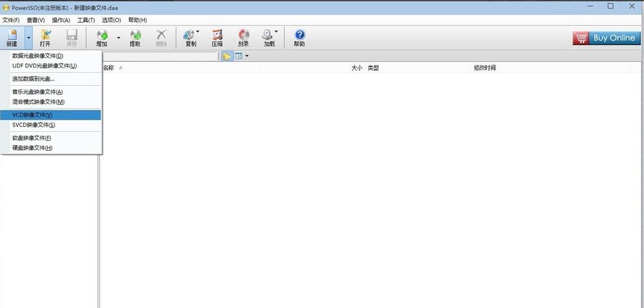The width and height of the screenshot is (644, 308).
Task: Select 数据光盘映像文件(D) from the menu
Action: tap(51, 56)
